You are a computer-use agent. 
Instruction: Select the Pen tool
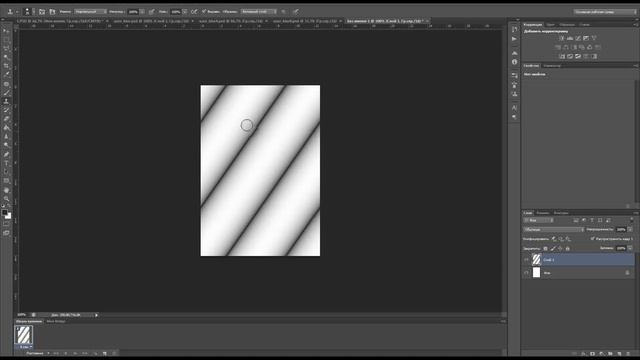click(6, 154)
